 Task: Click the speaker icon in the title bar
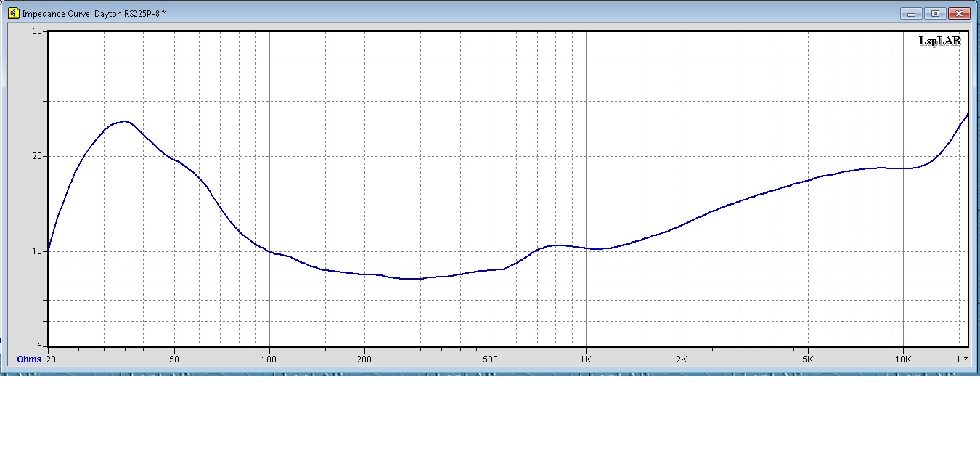click(x=13, y=13)
